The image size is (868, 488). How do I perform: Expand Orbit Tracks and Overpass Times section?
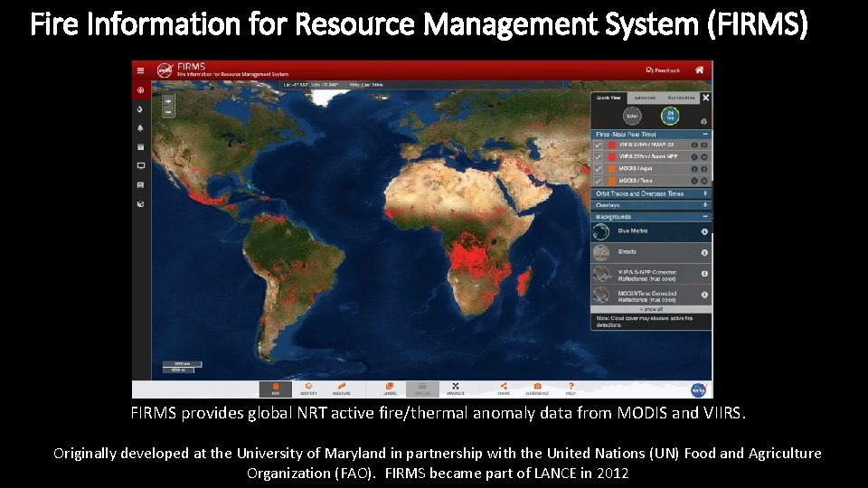[704, 193]
